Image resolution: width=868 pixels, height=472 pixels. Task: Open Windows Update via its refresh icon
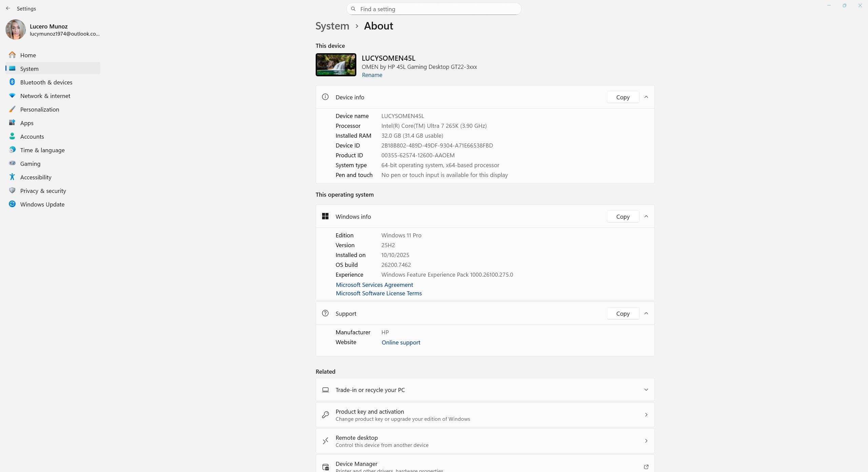pyautogui.click(x=12, y=204)
